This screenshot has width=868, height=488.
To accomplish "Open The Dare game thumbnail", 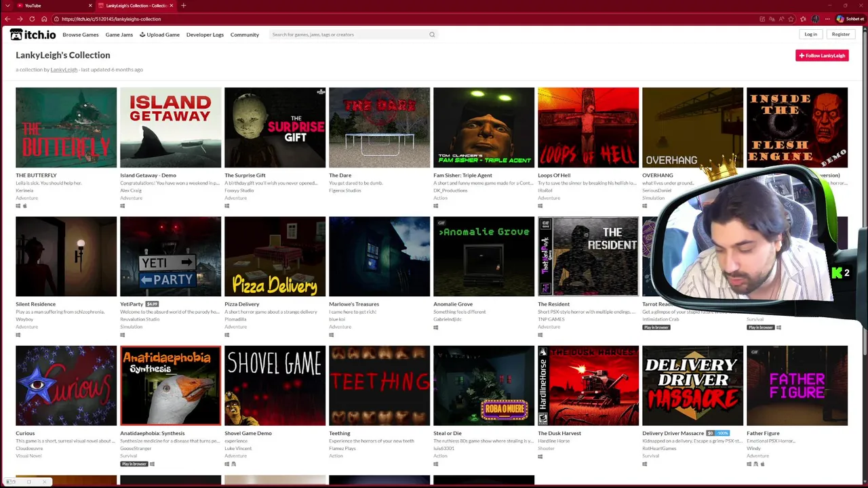I will tap(380, 127).
